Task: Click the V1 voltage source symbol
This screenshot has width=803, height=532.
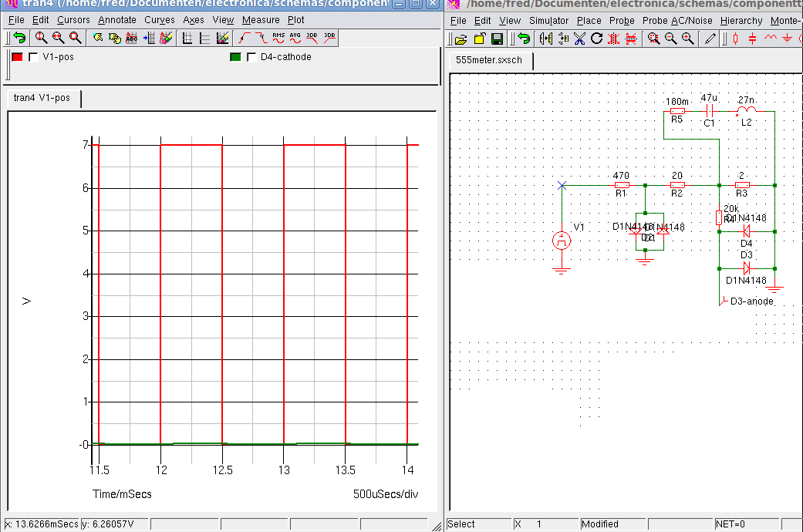Action: [562, 240]
